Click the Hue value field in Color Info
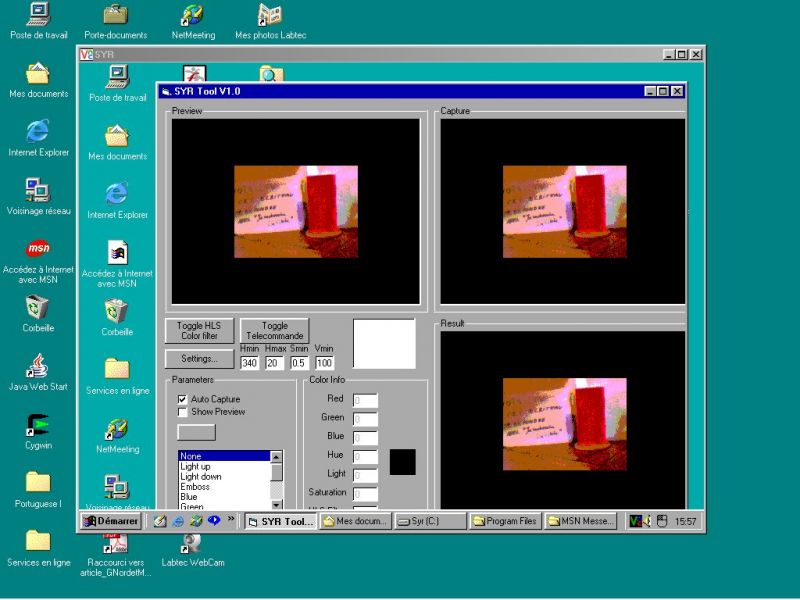The width and height of the screenshot is (800, 600). [x=365, y=457]
